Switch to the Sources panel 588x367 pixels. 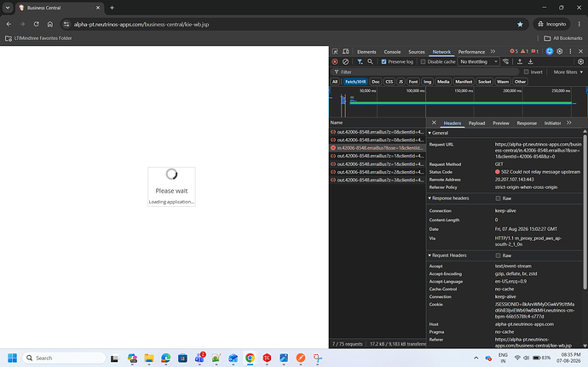pos(416,52)
